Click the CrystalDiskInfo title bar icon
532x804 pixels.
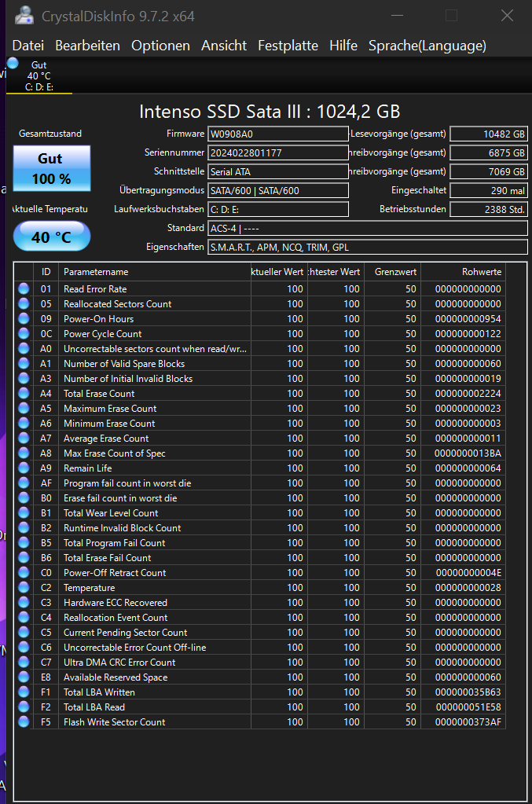coord(24,16)
